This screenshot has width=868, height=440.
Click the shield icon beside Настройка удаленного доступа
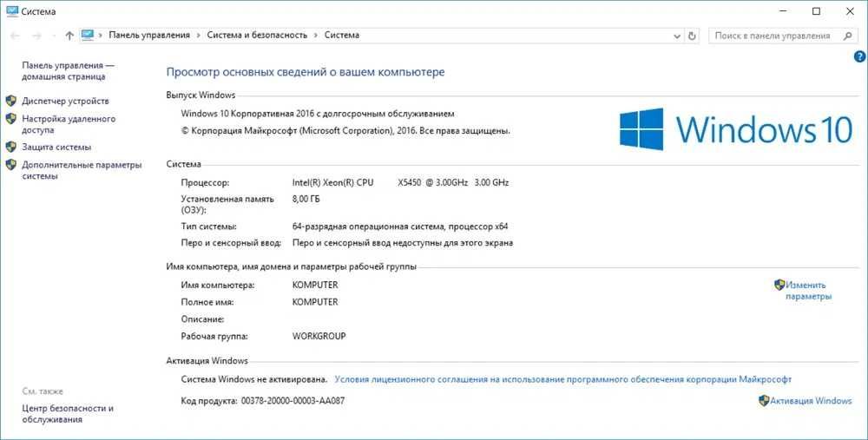click(11, 118)
